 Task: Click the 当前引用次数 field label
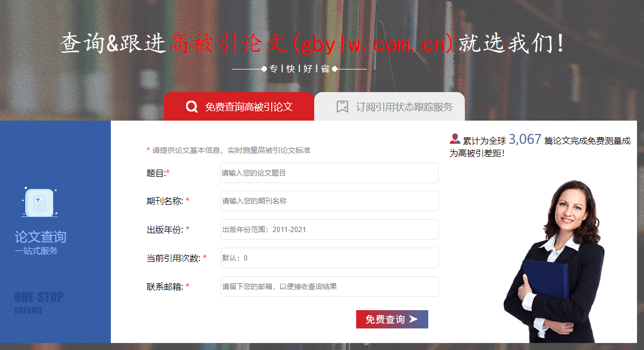click(176, 258)
